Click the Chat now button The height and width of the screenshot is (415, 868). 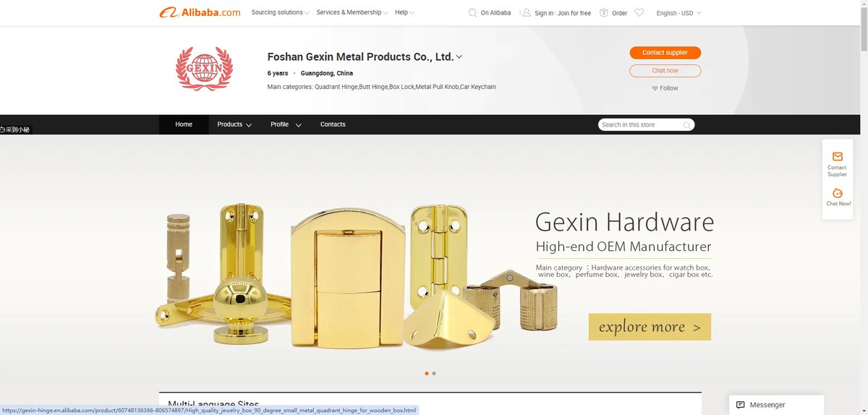point(665,71)
